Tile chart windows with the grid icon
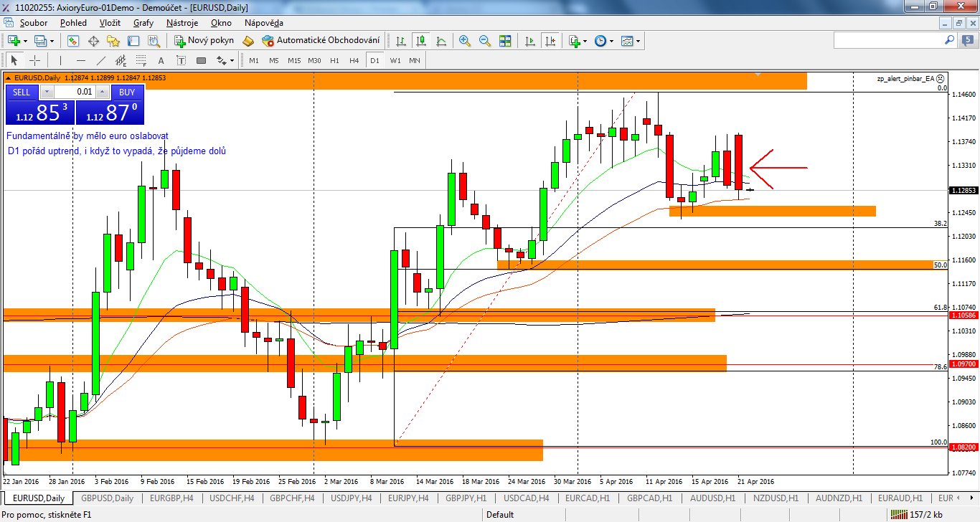The image size is (980, 522). [505, 41]
